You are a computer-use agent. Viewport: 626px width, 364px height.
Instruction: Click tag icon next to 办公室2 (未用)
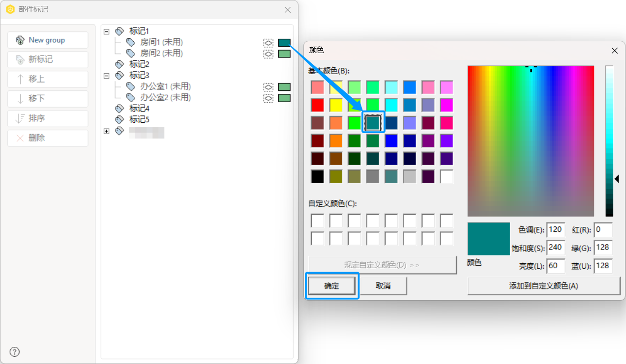tap(130, 97)
